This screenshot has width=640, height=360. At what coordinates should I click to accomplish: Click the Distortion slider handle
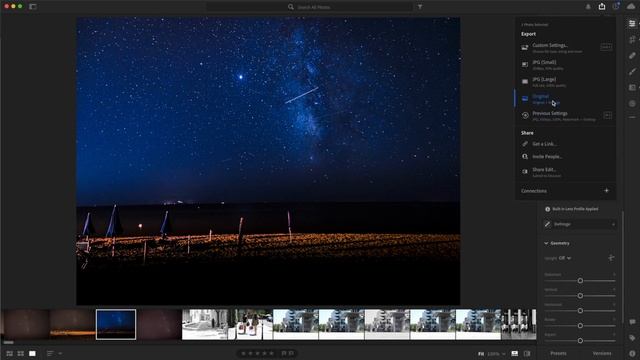point(580,280)
